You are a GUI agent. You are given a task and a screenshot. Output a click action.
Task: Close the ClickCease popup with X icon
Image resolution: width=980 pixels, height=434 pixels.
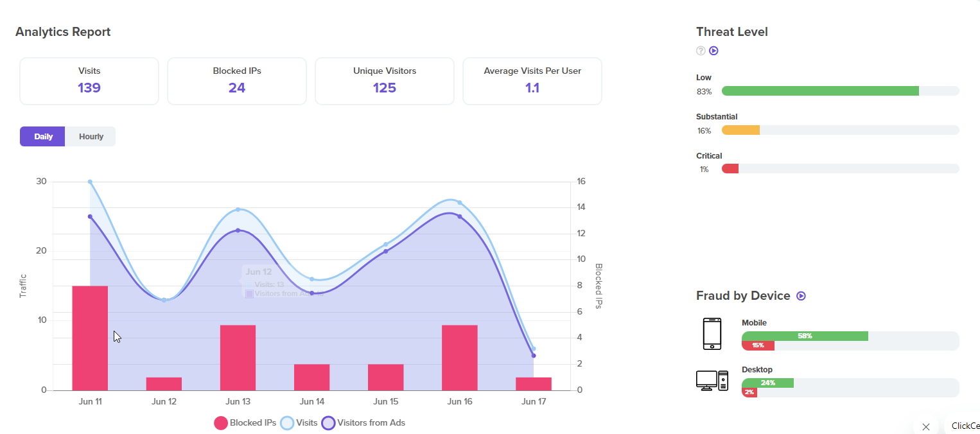(925, 426)
